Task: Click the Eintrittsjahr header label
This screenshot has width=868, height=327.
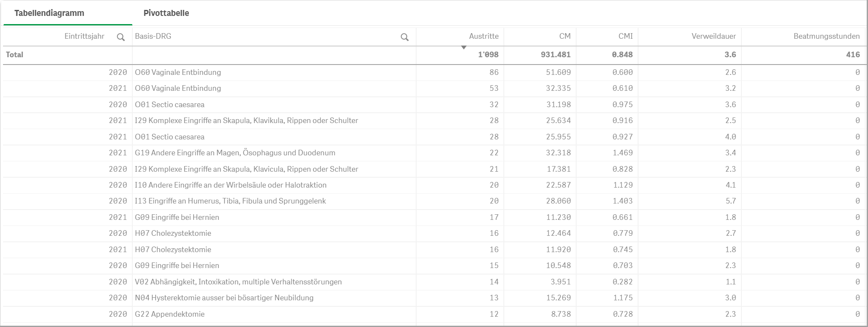Action: pyautogui.click(x=84, y=36)
